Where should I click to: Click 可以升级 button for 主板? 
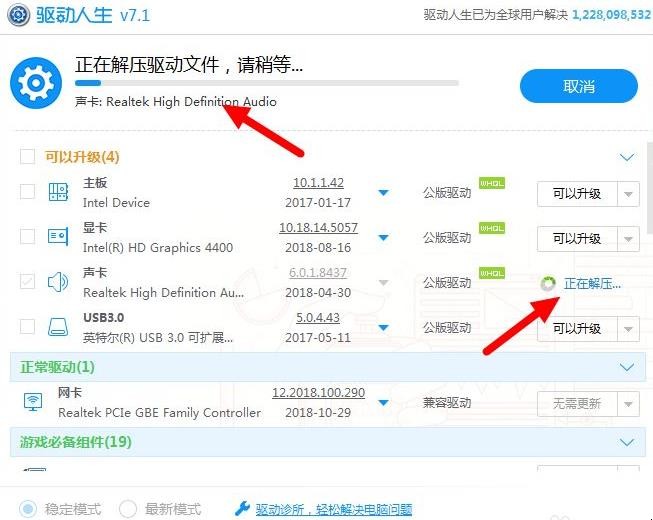(577, 194)
